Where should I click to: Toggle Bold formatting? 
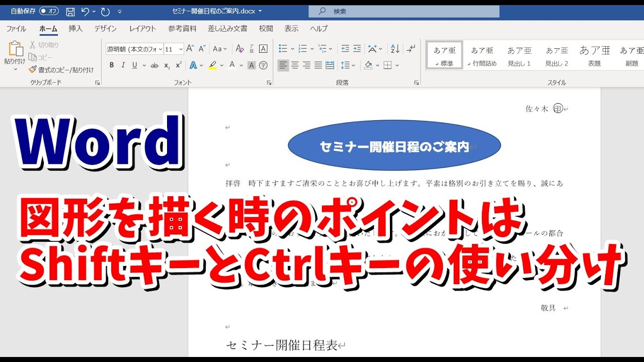click(111, 65)
